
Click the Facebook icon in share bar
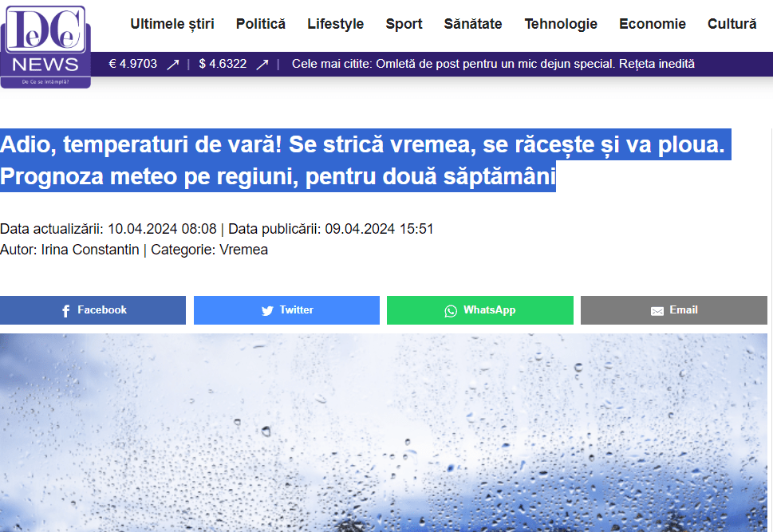click(x=66, y=311)
